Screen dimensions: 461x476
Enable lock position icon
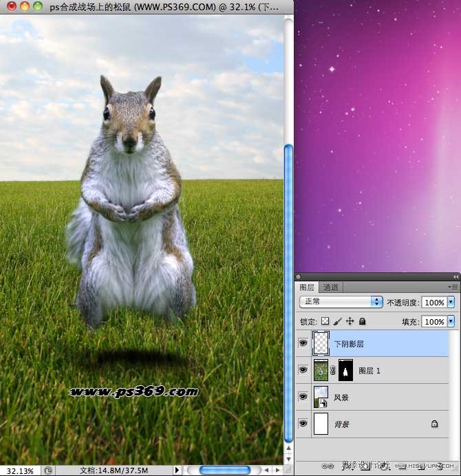(350, 321)
